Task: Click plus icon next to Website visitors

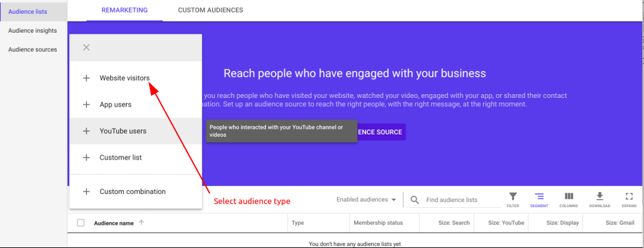Action: [x=86, y=78]
